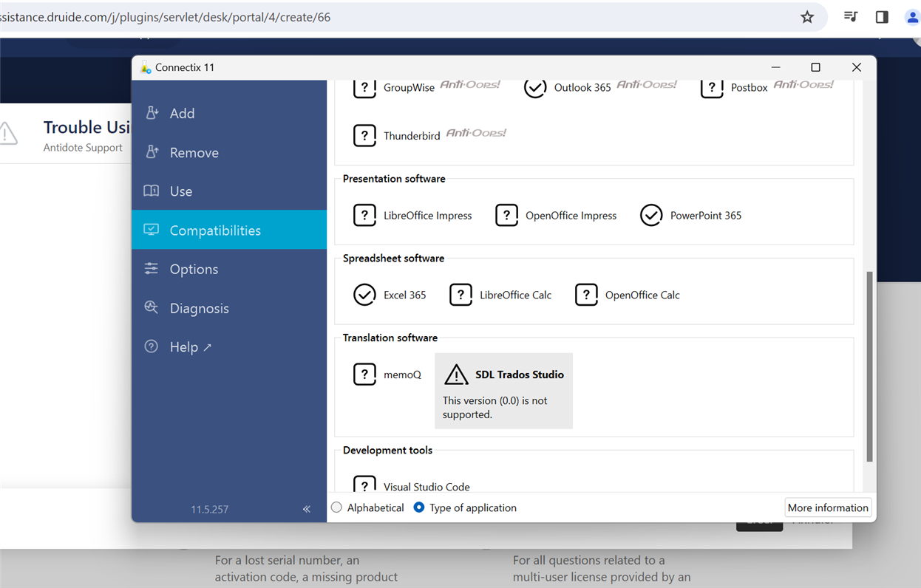Click the Anti-Oops! logo beside GroupWise
The height and width of the screenshot is (588, 921).
tap(470, 85)
